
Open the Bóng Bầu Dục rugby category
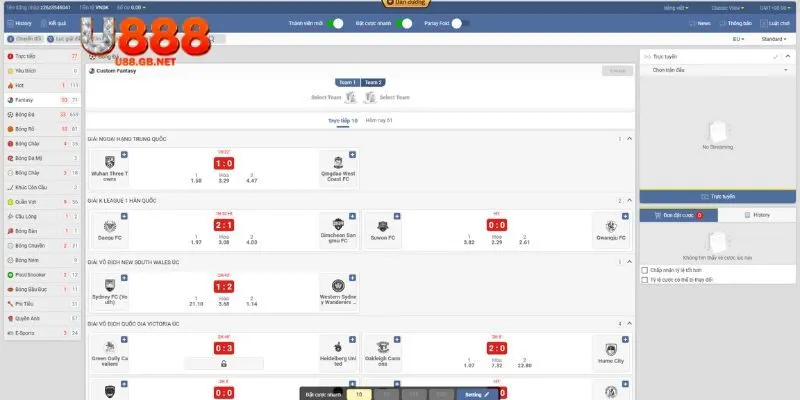42,289
